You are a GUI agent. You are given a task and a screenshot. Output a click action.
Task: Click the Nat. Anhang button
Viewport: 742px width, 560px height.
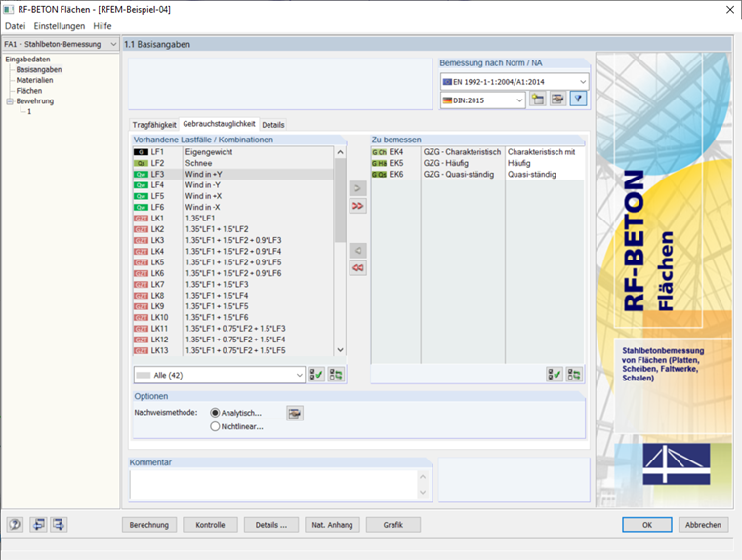tap(332, 525)
